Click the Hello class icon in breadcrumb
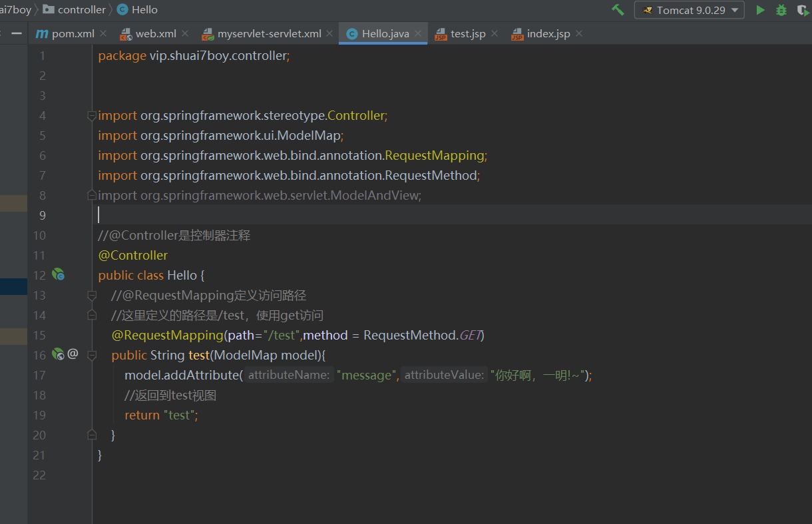The height and width of the screenshot is (524, 812). [x=122, y=9]
